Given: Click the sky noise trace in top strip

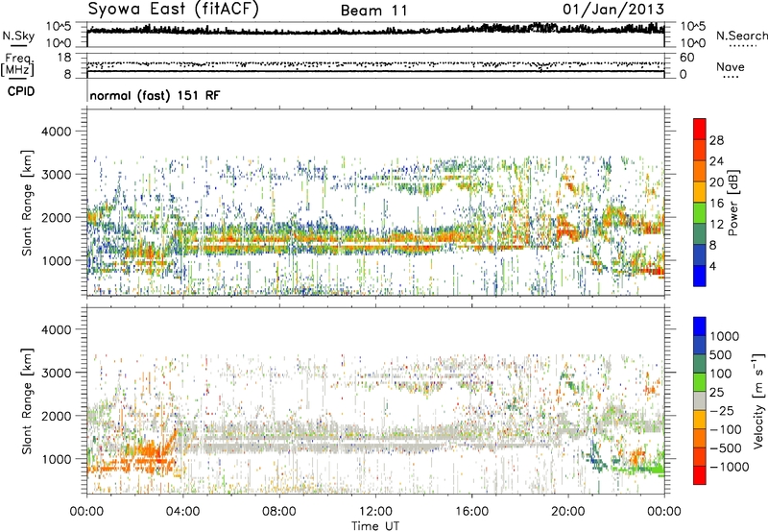Looking at the screenshot, I should coord(375,31).
